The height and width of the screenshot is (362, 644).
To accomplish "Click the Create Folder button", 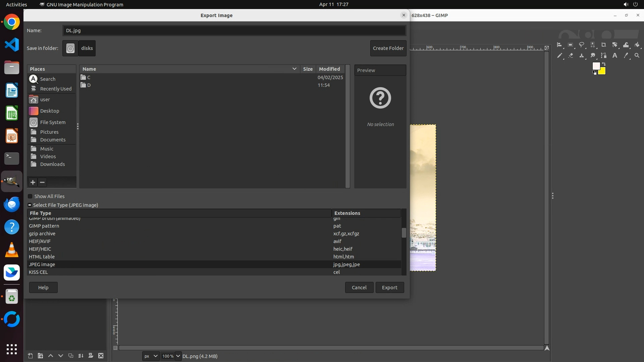I will tap(388, 48).
